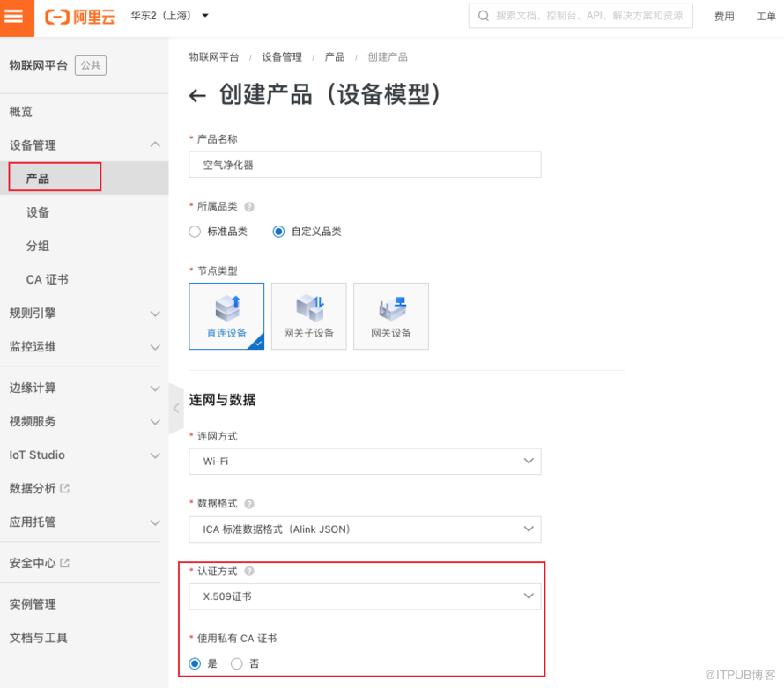
Task: Click help icon next to 认证方式
Action: [249, 571]
